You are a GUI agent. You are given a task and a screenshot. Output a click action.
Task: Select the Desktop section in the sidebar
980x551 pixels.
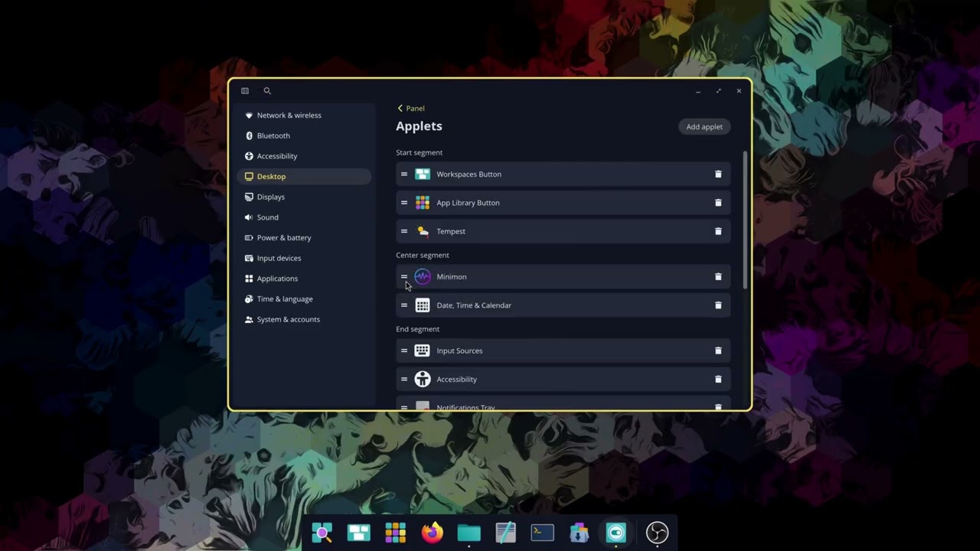[271, 176]
